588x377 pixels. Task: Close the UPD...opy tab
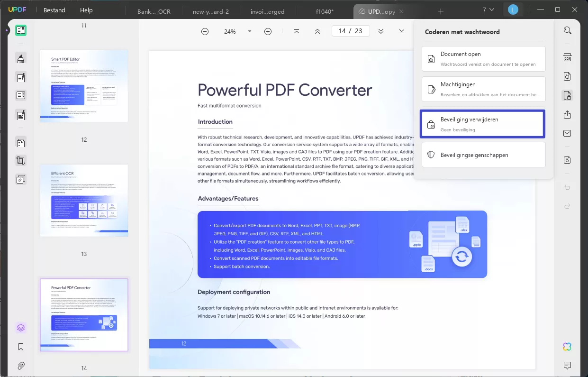(x=402, y=11)
